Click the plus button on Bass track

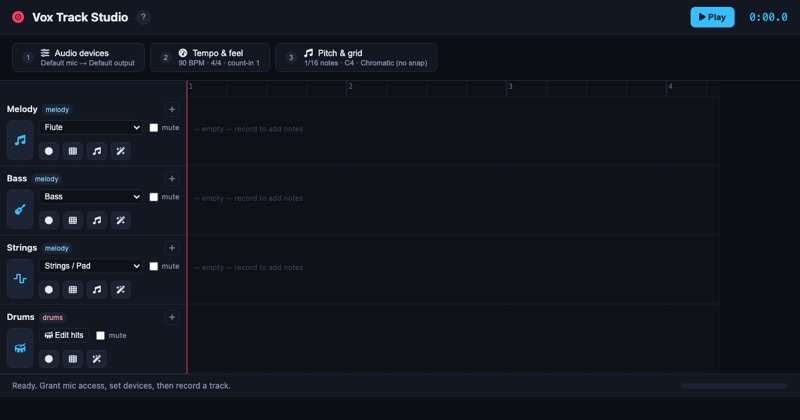click(x=172, y=179)
